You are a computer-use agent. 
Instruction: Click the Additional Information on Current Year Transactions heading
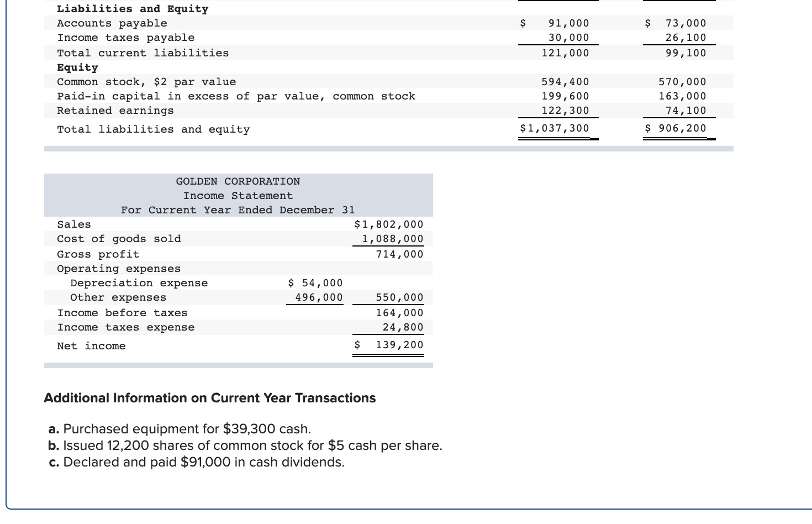[x=210, y=398]
